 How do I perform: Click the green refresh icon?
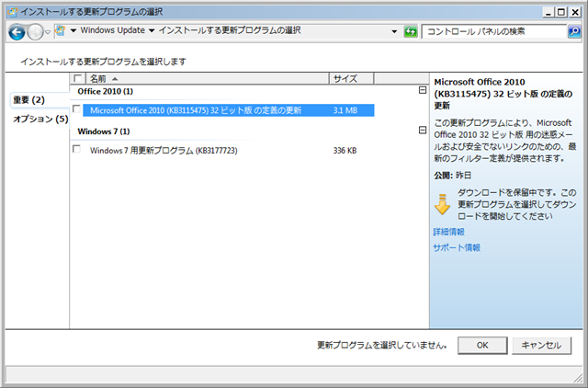(x=411, y=31)
